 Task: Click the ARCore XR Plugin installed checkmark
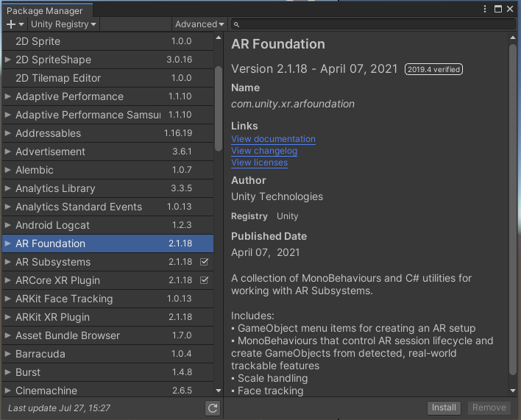(x=204, y=280)
